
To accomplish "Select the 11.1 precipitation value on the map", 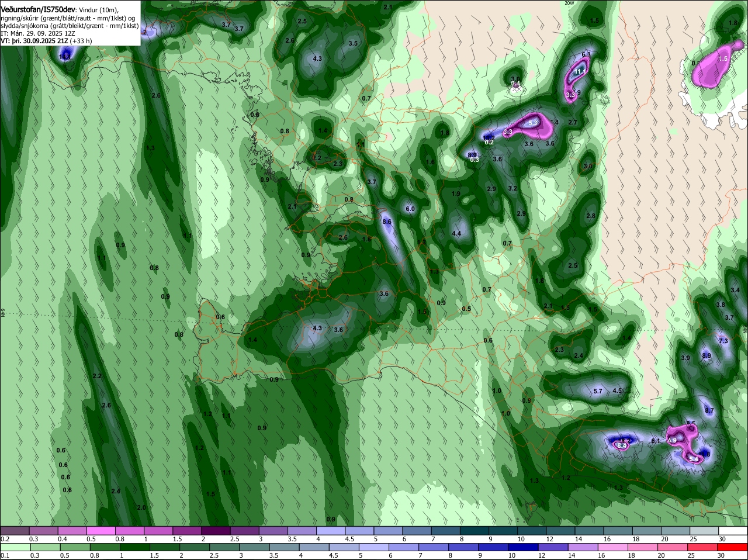I will (x=580, y=72).
